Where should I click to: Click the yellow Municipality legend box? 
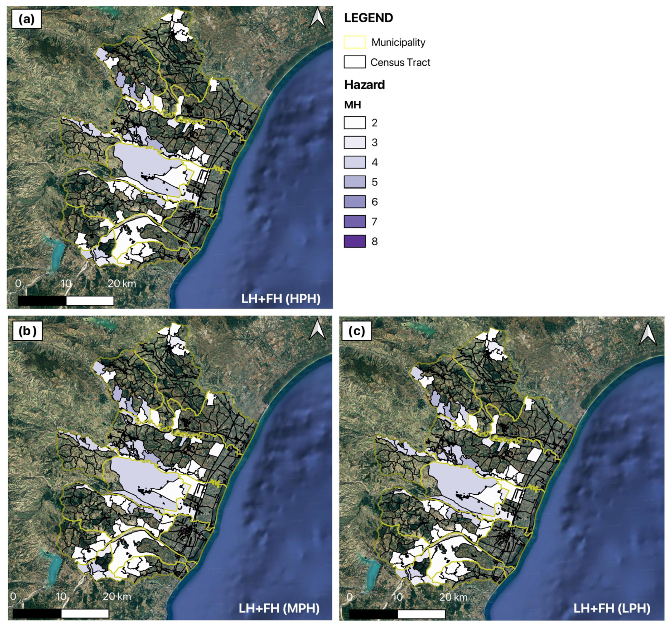(x=354, y=42)
